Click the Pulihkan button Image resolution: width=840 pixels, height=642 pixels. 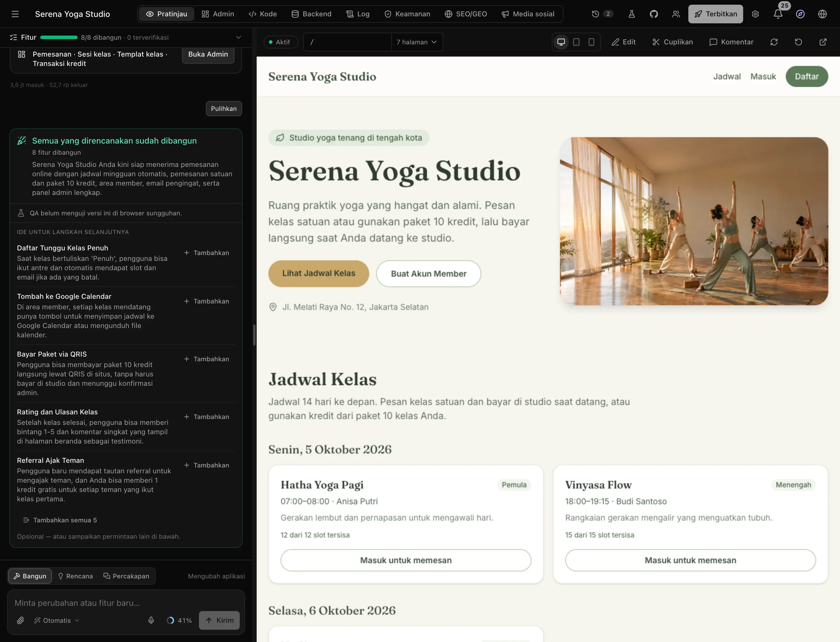(224, 109)
